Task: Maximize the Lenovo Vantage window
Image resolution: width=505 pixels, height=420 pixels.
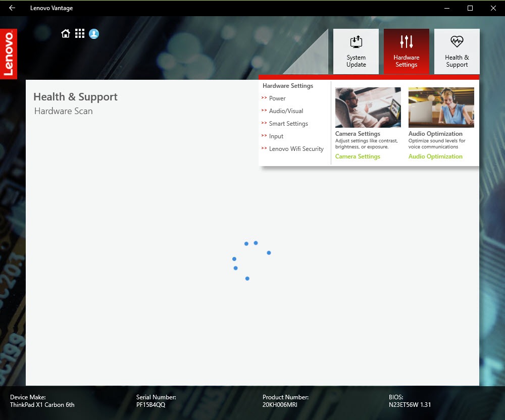Action: (x=470, y=8)
